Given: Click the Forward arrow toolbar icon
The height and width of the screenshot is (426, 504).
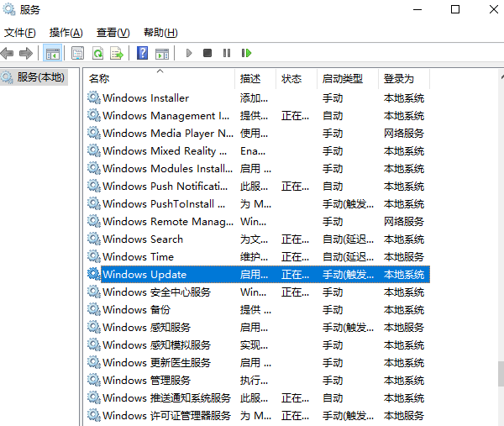Looking at the screenshot, I should click(x=26, y=53).
